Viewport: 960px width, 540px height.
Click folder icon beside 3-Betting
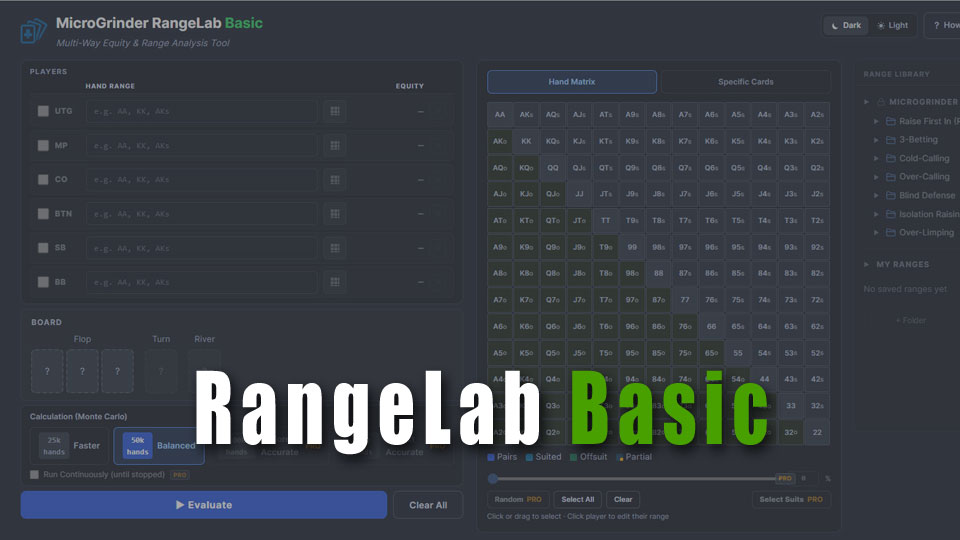[891, 140]
